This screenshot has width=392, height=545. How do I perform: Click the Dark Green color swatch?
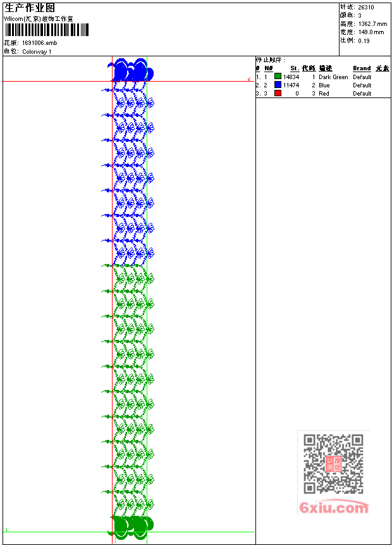(278, 77)
